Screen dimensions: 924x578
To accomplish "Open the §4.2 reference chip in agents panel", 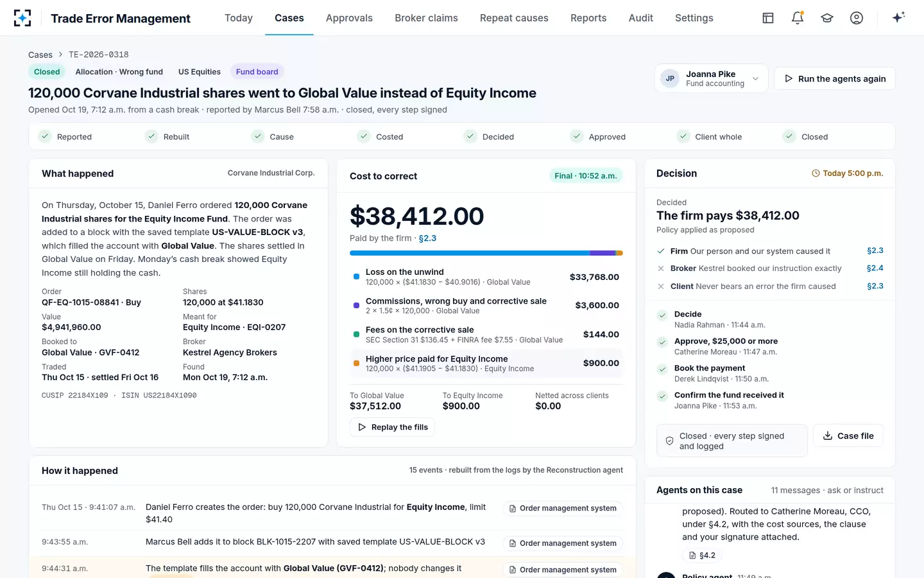I will [702, 556].
